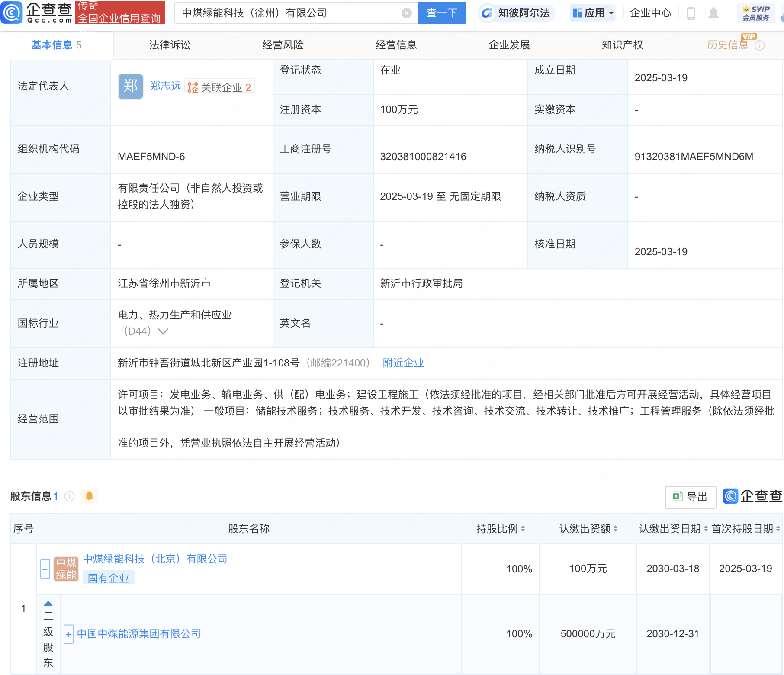Click info icon beside 历史信息

(x=760, y=45)
